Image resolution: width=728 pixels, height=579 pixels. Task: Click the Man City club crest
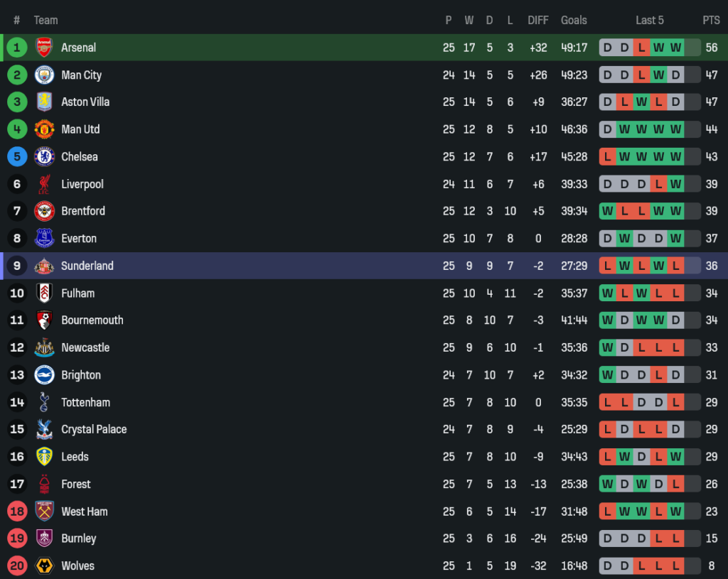click(44, 75)
